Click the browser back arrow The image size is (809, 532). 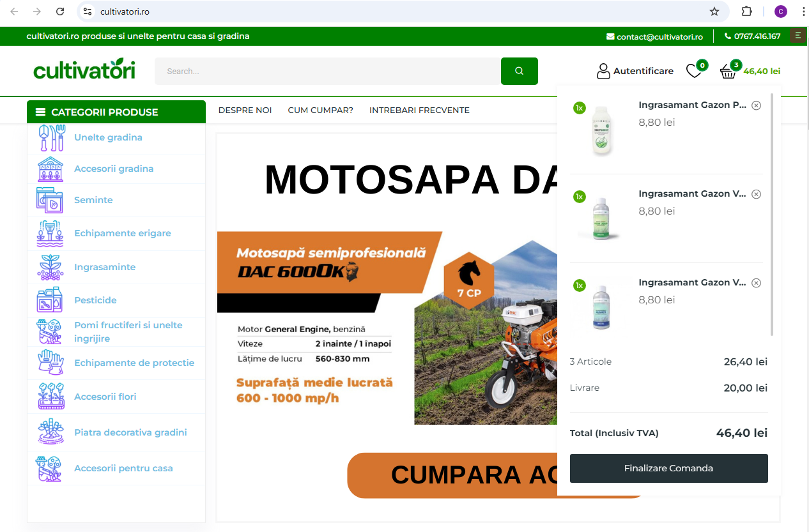[14, 11]
